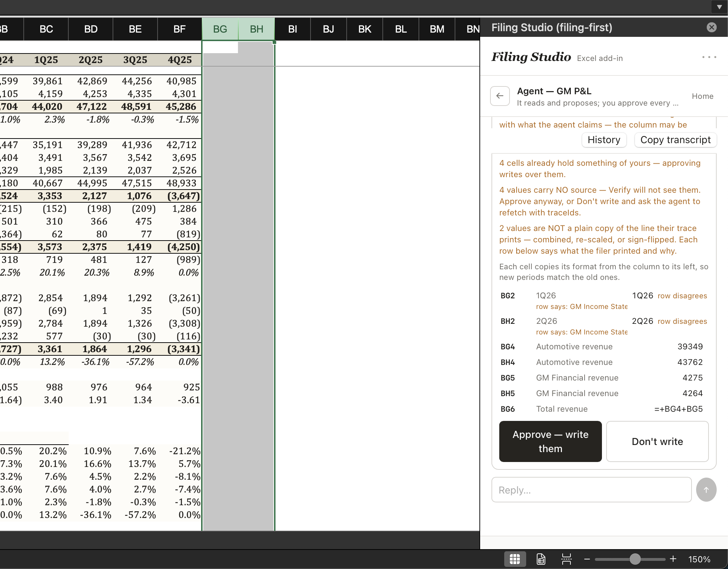
Task: Click the BH2 proposal row
Action: click(604, 326)
